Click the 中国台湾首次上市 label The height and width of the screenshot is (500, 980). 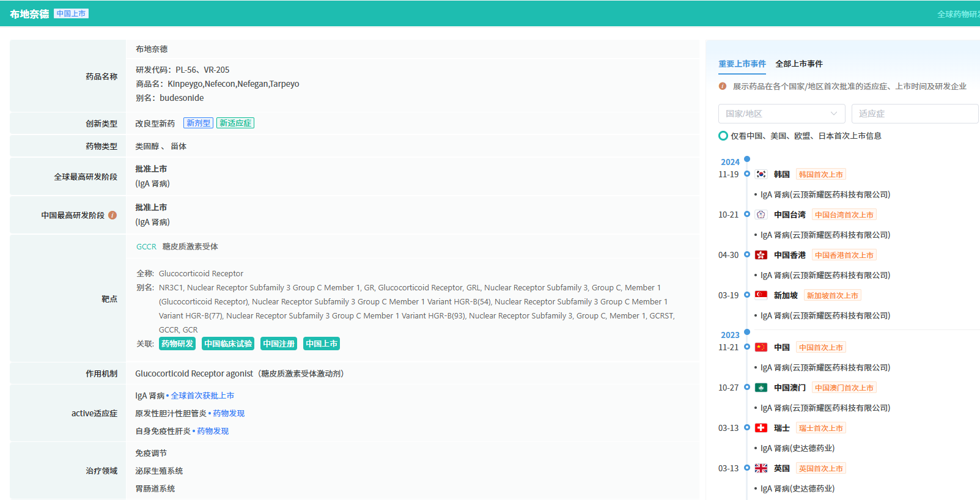844,215
